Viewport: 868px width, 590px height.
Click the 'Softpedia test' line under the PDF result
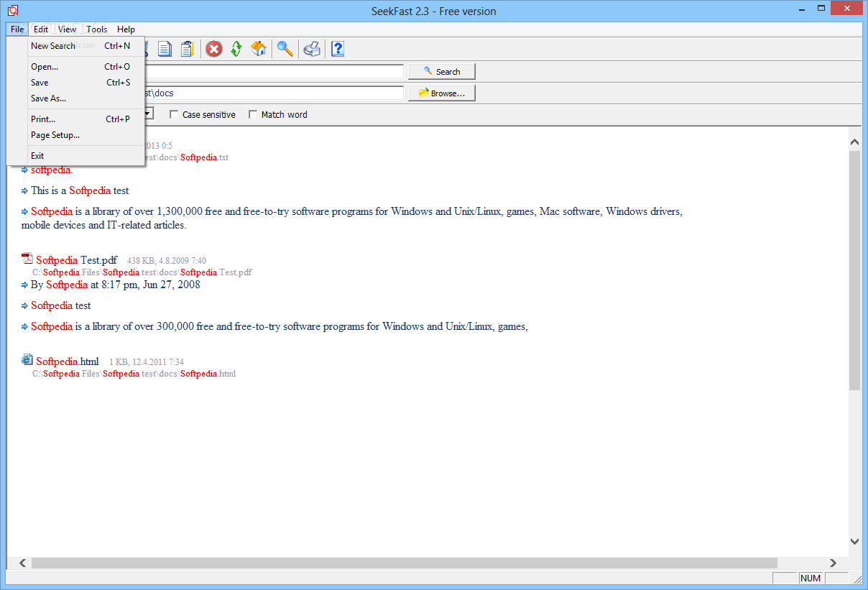pos(61,305)
